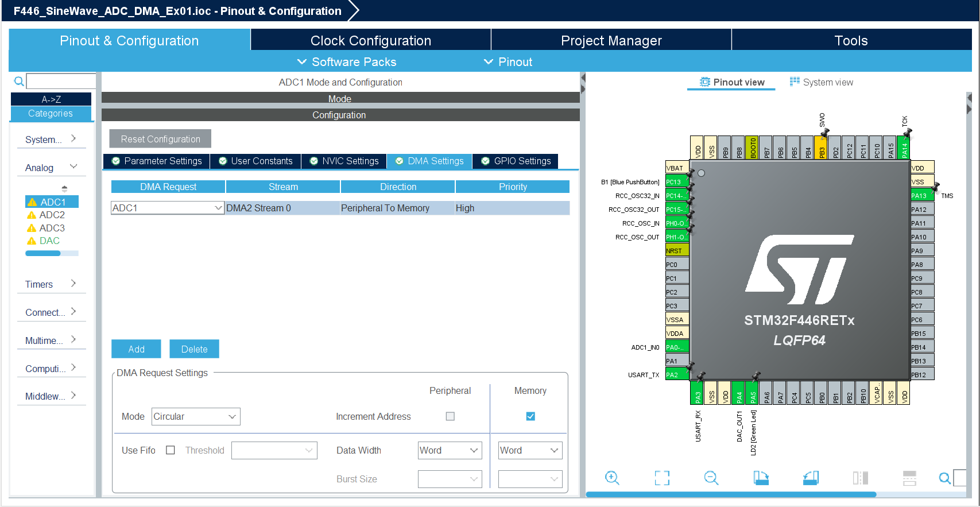Expand the Multimedia category

coord(51,340)
